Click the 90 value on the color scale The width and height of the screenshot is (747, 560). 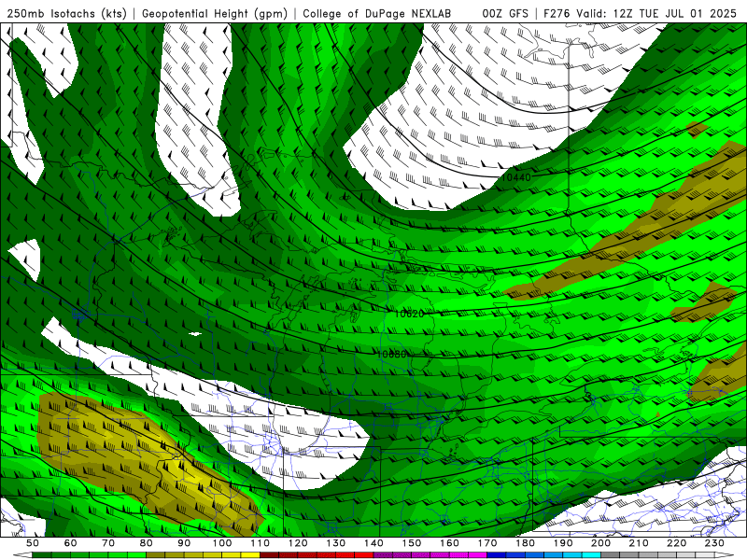click(x=184, y=543)
